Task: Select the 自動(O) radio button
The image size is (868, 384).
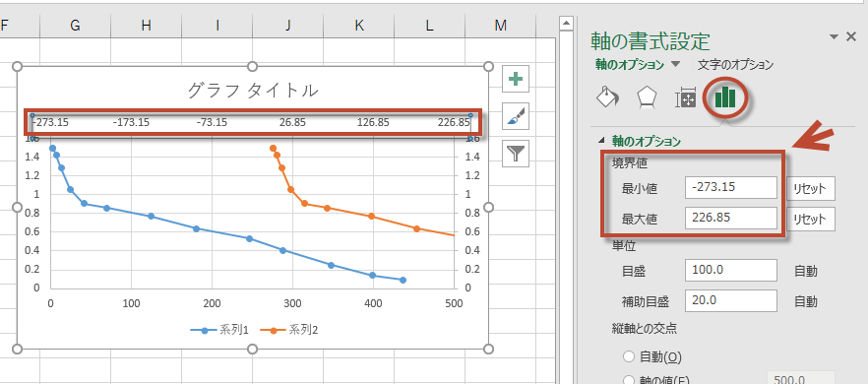Action: pyautogui.click(x=629, y=356)
